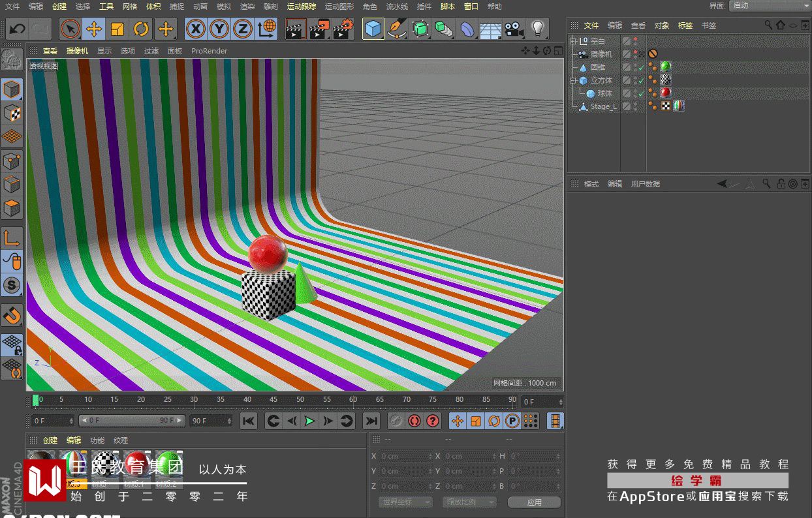Select the Move tool in top toolbar

click(94, 29)
